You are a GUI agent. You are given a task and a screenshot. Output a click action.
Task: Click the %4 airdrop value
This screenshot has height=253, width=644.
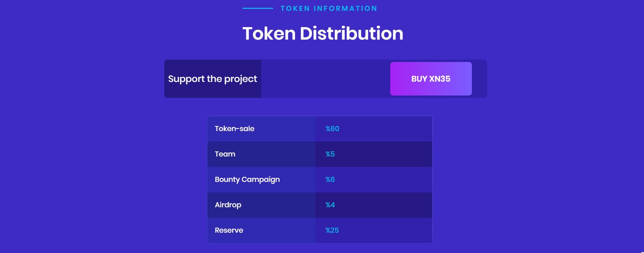[330, 205]
